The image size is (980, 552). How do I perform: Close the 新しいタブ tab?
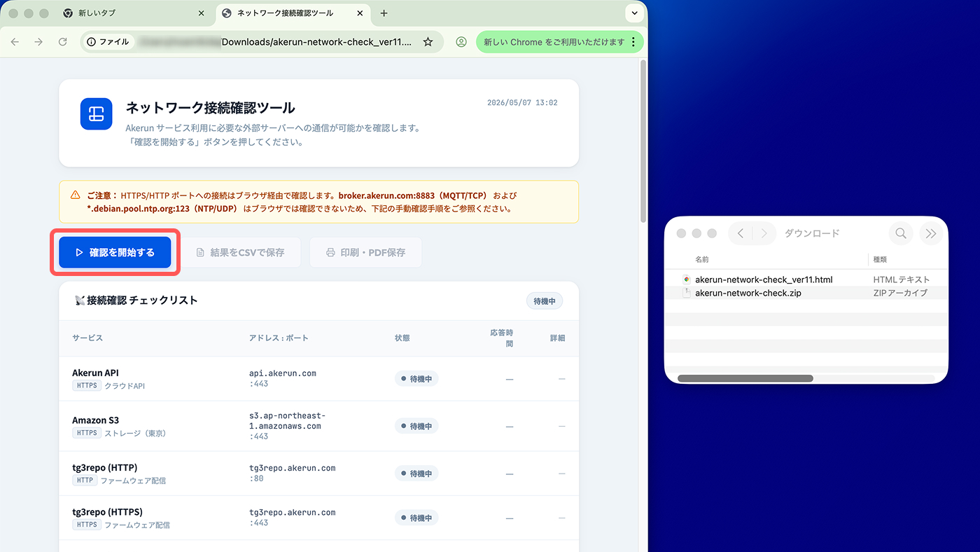[202, 13]
